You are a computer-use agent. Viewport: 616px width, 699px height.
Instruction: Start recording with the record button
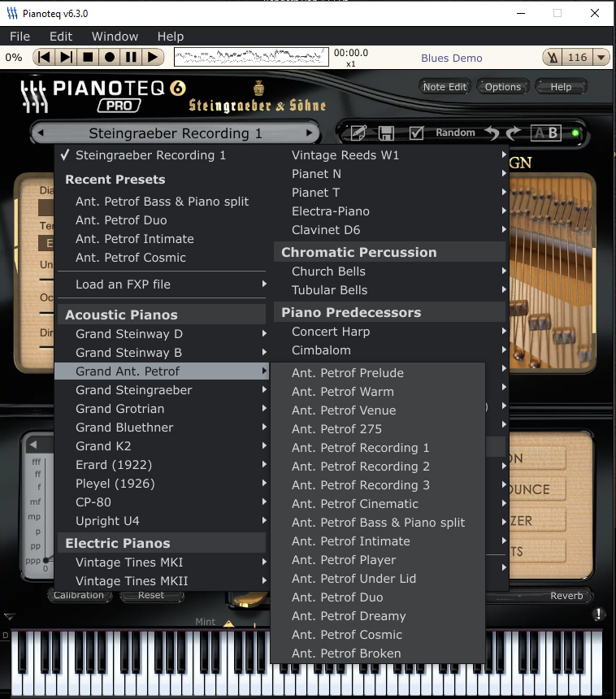109,57
